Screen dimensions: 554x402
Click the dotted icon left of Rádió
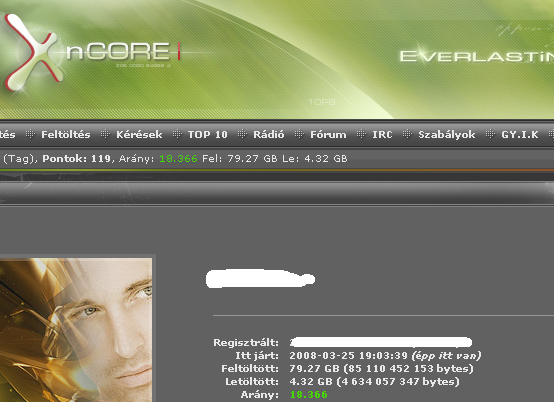tap(242, 134)
